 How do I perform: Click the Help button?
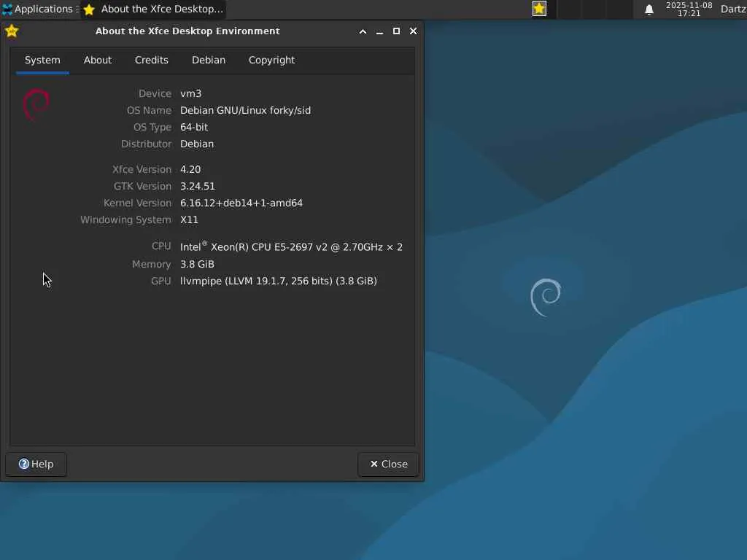click(36, 464)
